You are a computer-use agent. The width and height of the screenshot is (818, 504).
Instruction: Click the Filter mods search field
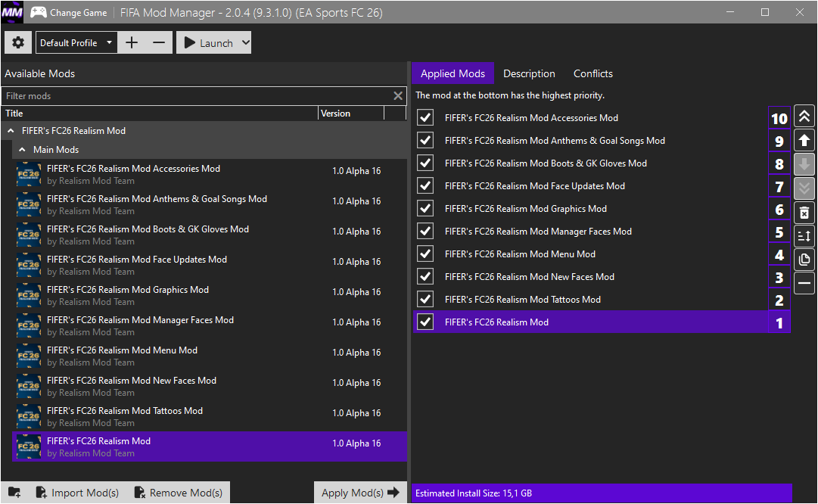(x=197, y=96)
